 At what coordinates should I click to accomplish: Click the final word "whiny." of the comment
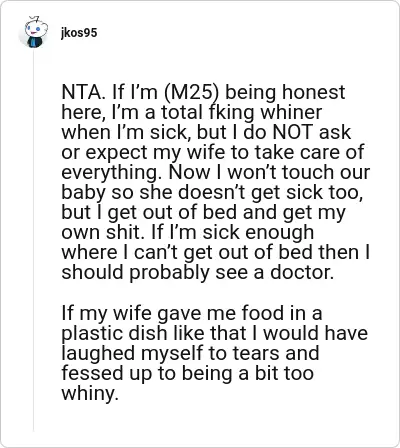point(90,394)
